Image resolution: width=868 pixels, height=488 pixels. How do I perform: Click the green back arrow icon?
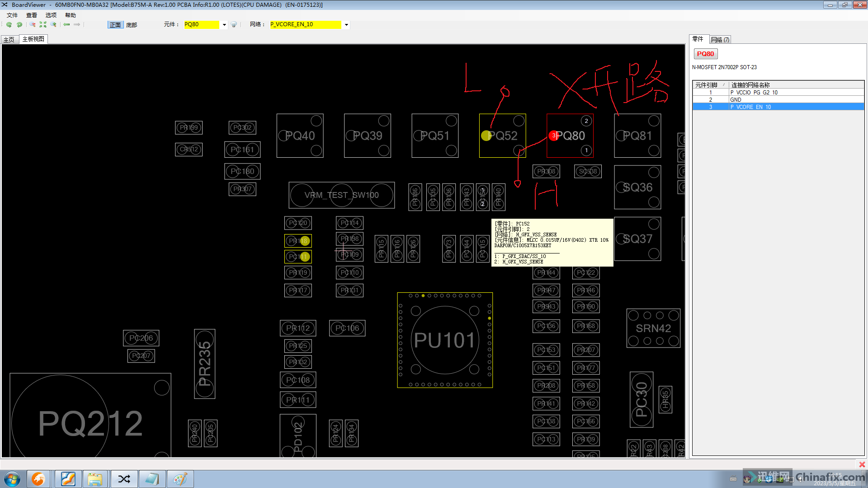67,24
